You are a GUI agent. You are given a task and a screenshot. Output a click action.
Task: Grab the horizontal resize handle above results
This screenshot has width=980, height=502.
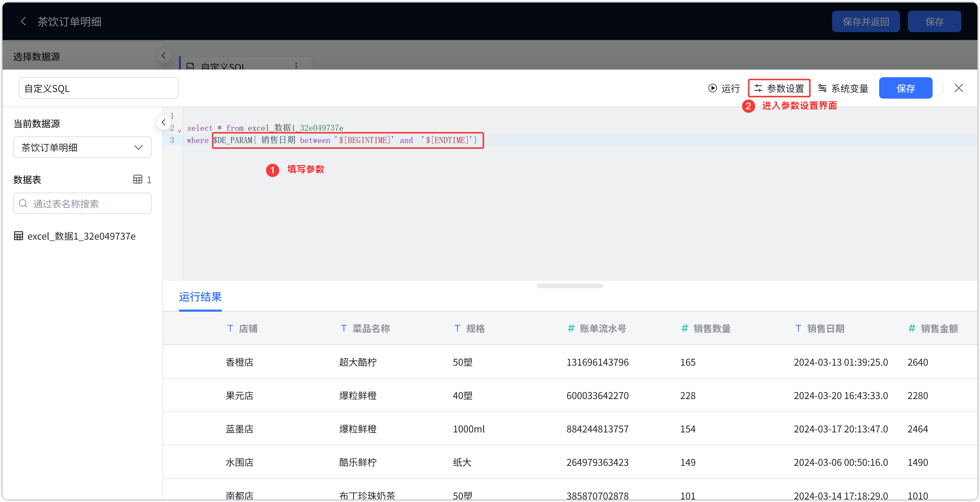[x=570, y=286]
